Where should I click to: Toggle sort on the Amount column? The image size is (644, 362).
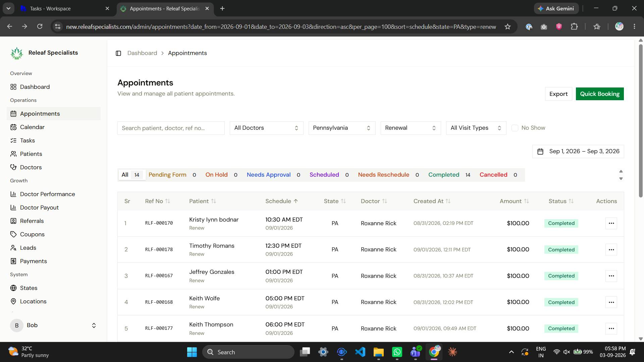tap(514, 201)
